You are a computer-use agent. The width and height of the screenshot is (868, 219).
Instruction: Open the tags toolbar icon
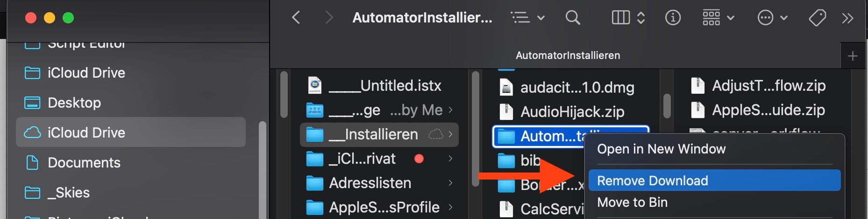click(817, 18)
